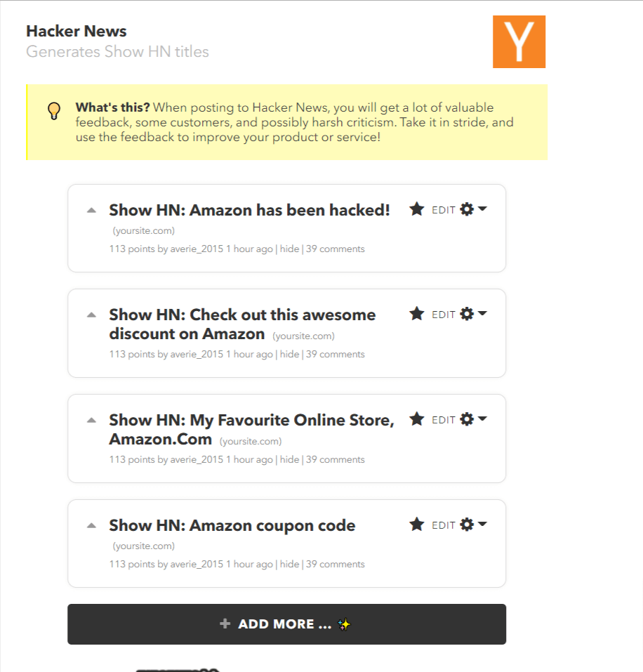The image size is (643, 672).
Task: Upvote the 'Amazon has been hacked!' title
Action: (91, 210)
